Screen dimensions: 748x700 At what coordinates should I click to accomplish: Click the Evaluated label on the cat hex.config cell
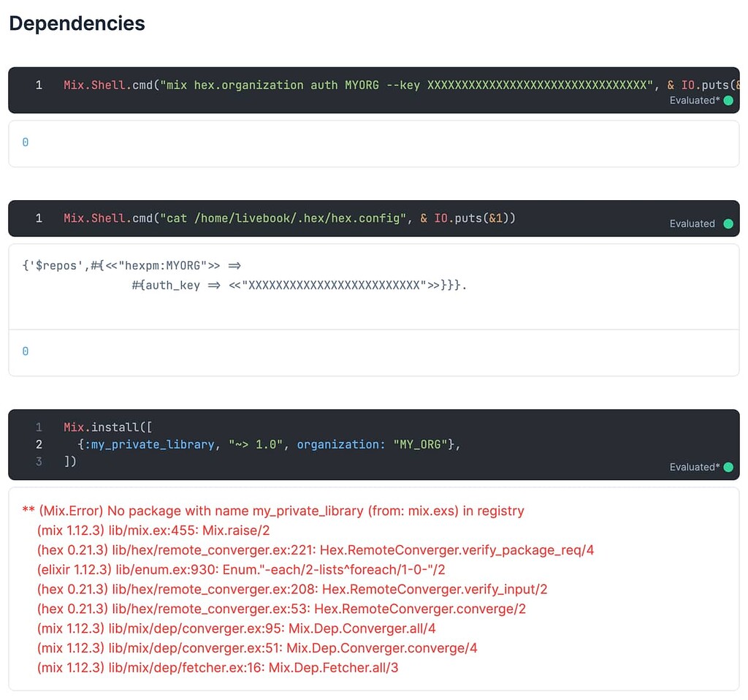coord(692,224)
